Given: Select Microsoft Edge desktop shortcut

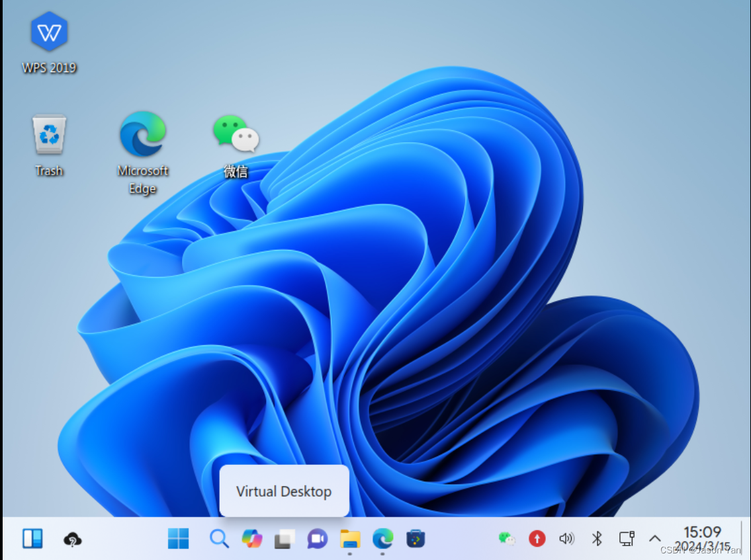Looking at the screenshot, I should click(143, 153).
